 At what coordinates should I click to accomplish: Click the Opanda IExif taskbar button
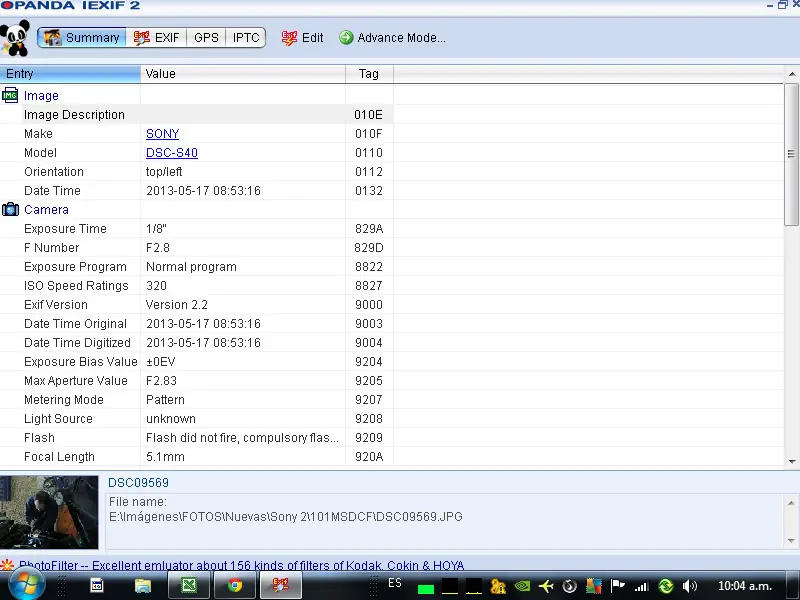pos(281,585)
